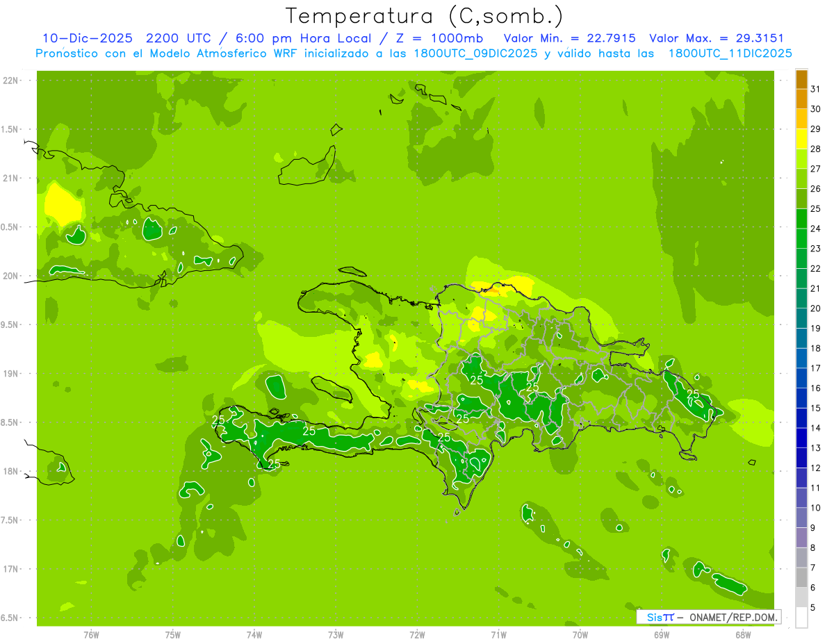Click the "70W" longitude label
Viewport: 834px width, 644px height.
[x=580, y=634]
